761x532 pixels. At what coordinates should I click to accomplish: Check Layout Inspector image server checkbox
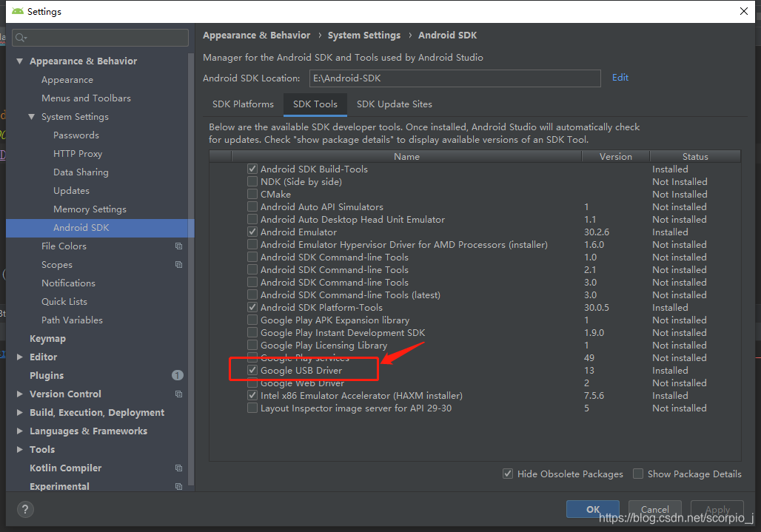[252, 408]
